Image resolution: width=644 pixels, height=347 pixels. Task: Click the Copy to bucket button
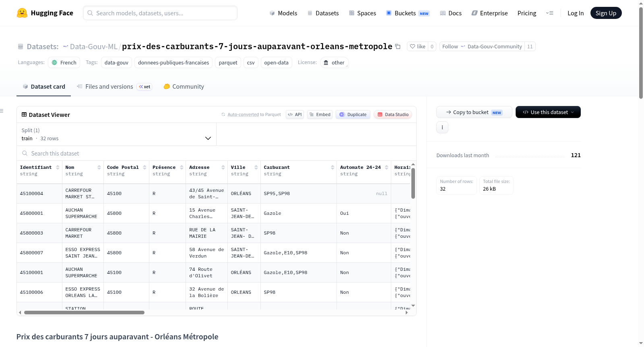click(474, 112)
